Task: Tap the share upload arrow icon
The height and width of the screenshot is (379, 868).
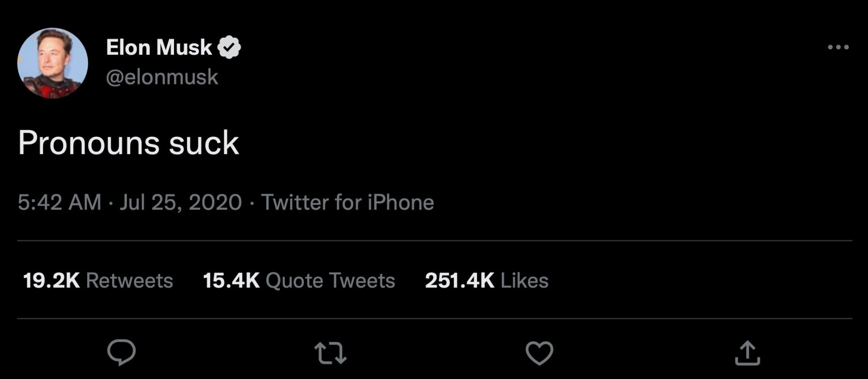Action: tap(747, 353)
